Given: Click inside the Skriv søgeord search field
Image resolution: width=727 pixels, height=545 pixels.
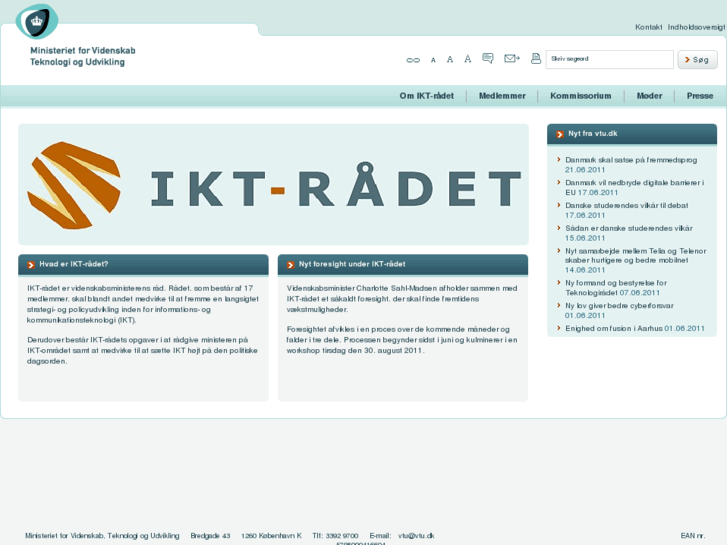Looking at the screenshot, I should click(x=609, y=59).
